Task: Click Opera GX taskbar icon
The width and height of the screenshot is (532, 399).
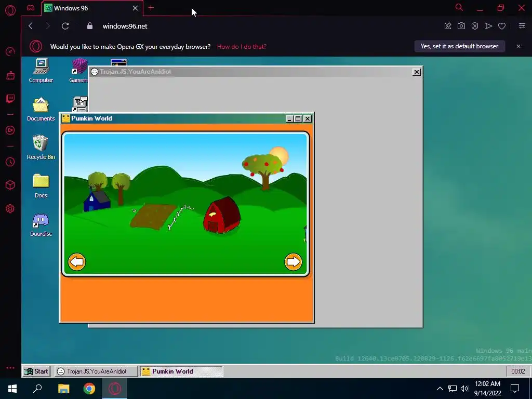Action: pos(115,389)
